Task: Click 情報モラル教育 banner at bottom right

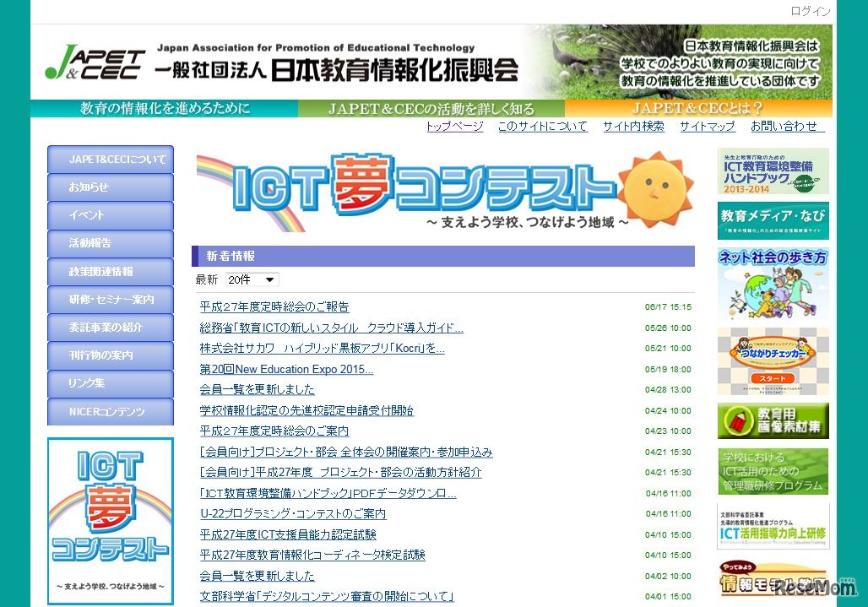Action: [773, 579]
